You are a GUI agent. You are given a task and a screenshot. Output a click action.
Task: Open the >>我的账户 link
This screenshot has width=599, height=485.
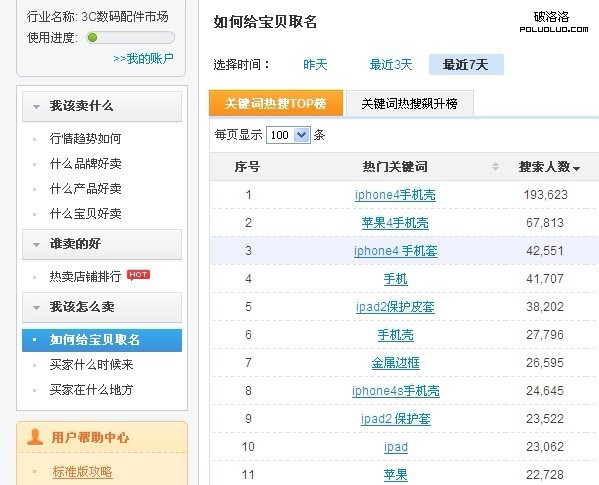point(144,58)
